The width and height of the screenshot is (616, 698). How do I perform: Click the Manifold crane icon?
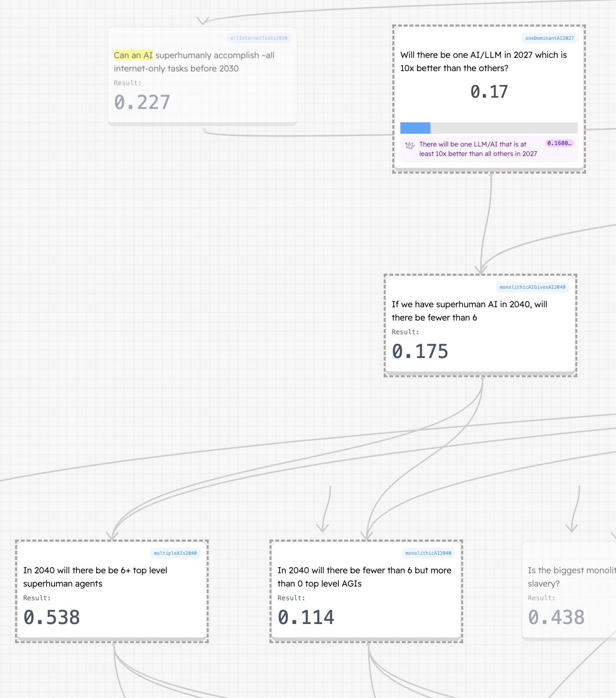410,145
